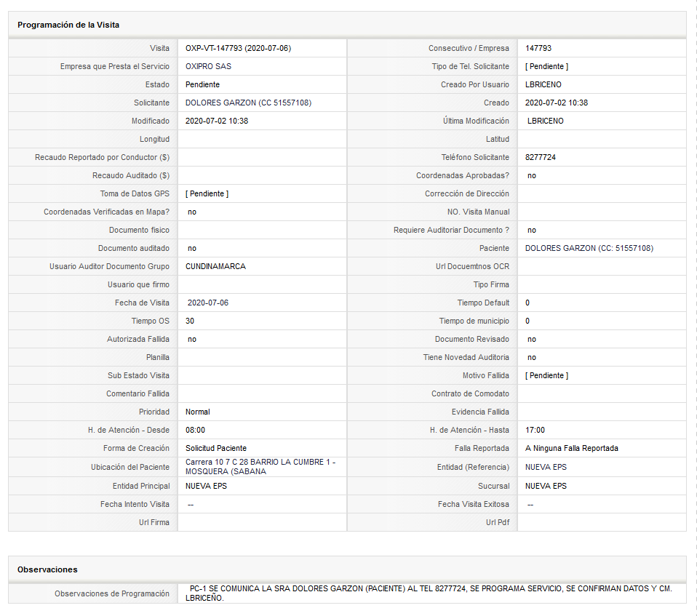Viewport: 697px width, 616px height.
Task: Click Documento Revisado value 'no'
Action: (532, 339)
